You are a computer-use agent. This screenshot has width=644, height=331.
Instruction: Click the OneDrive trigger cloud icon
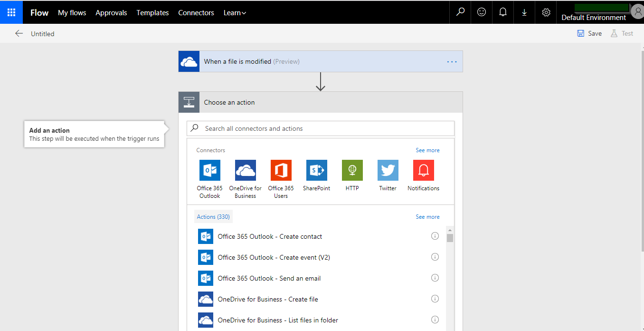189,61
